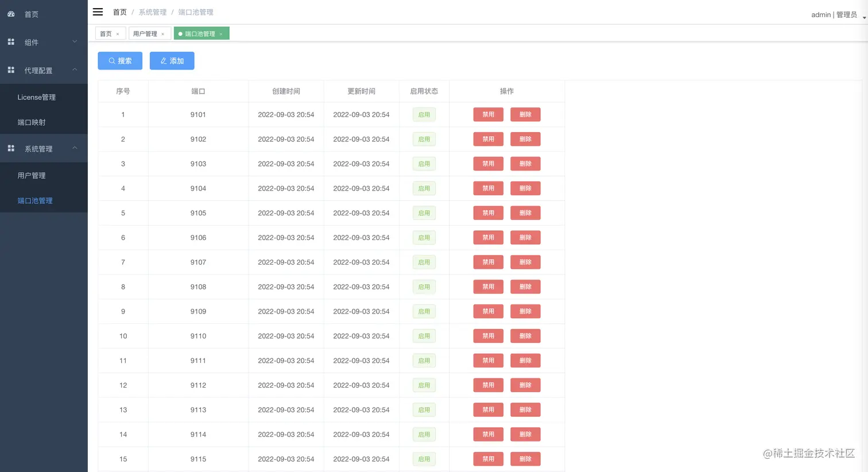868x472 pixels.
Task: Click the 启用 status tag for port 9101
Action: [424, 114]
